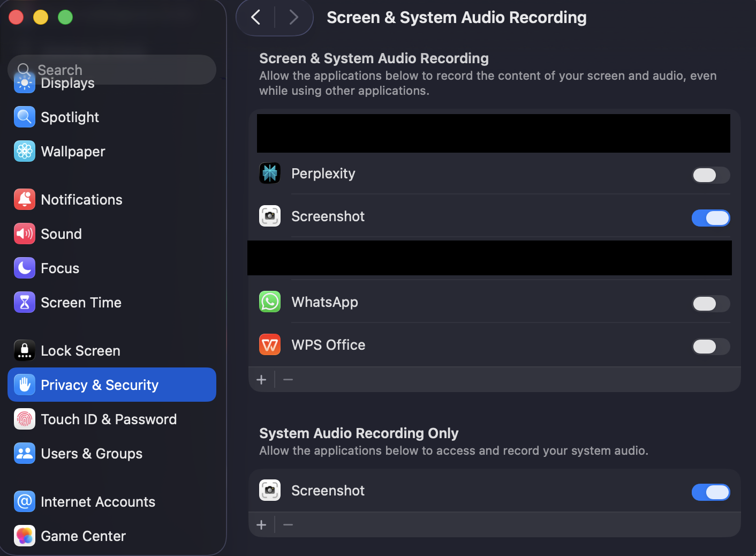Click the Wallpaper flower icon
The image size is (756, 556).
coord(25,152)
